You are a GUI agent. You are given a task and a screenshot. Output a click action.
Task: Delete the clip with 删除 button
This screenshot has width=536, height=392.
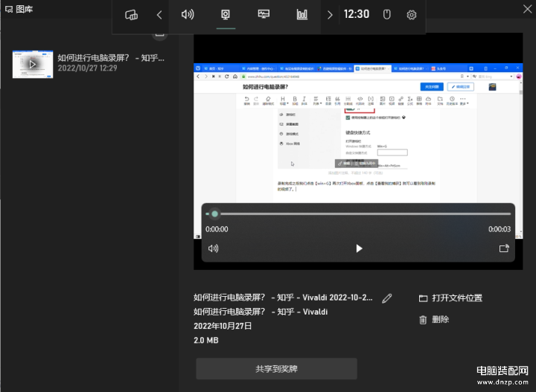(434, 320)
